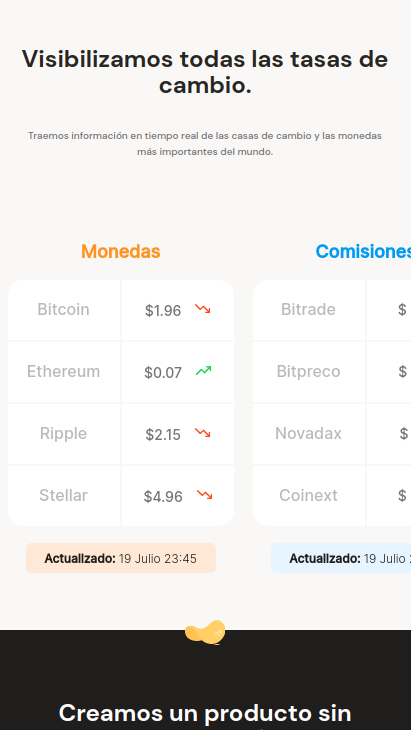Click the blue Actualizado badge under Comisiones
Viewport: 411px width, 730px height.
coord(341,558)
